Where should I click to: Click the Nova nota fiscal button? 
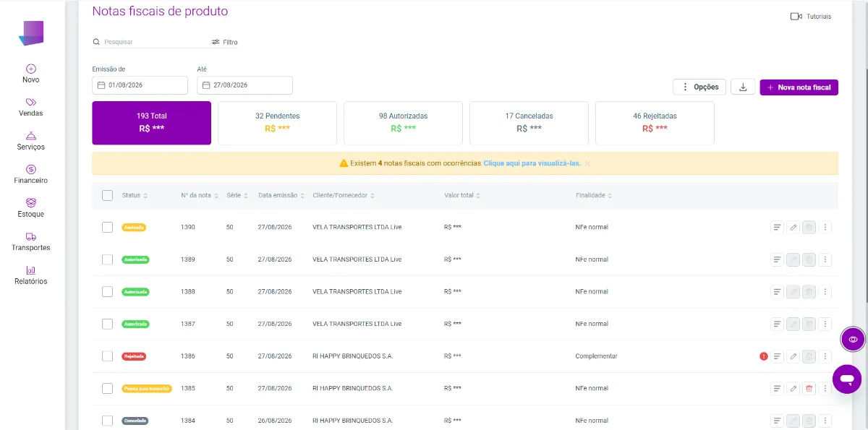[799, 87]
